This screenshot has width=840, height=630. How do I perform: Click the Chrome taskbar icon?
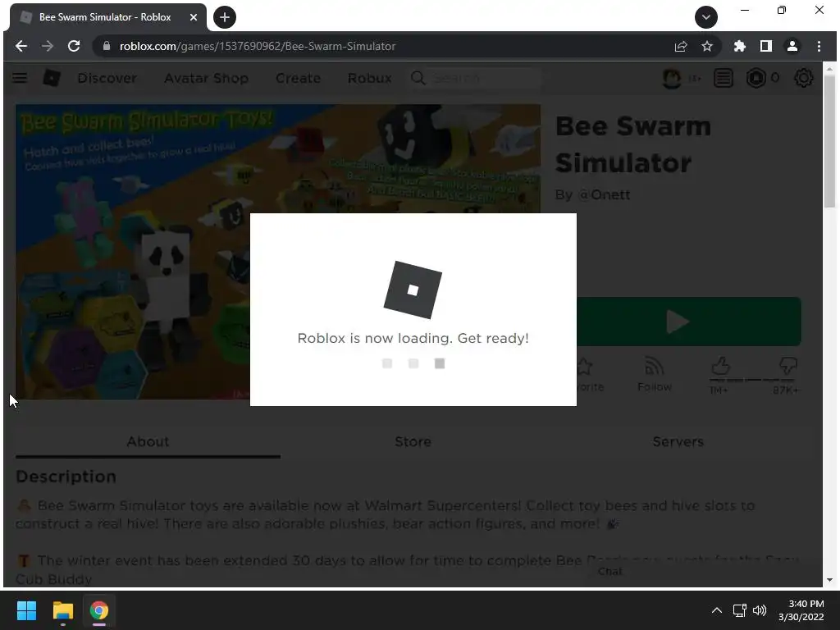tap(99, 610)
